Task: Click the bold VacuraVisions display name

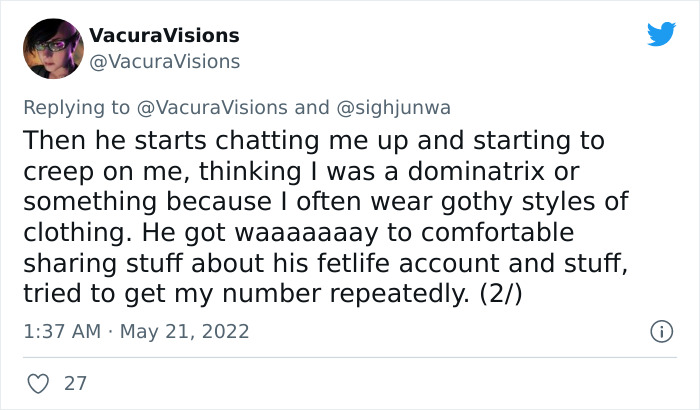Action: tap(164, 35)
